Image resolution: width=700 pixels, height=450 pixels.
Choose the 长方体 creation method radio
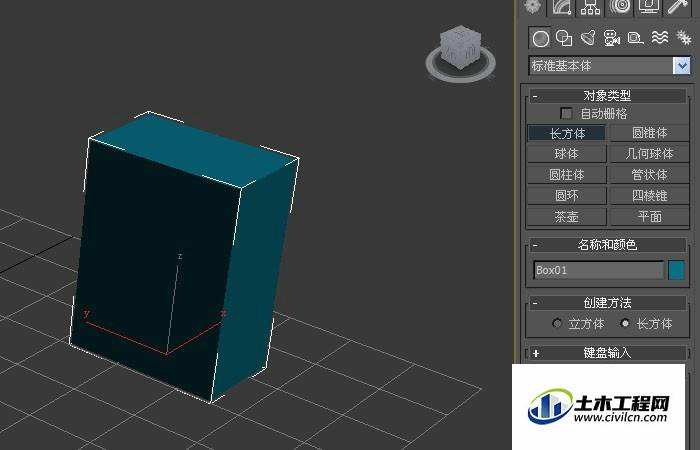tap(625, 323)
